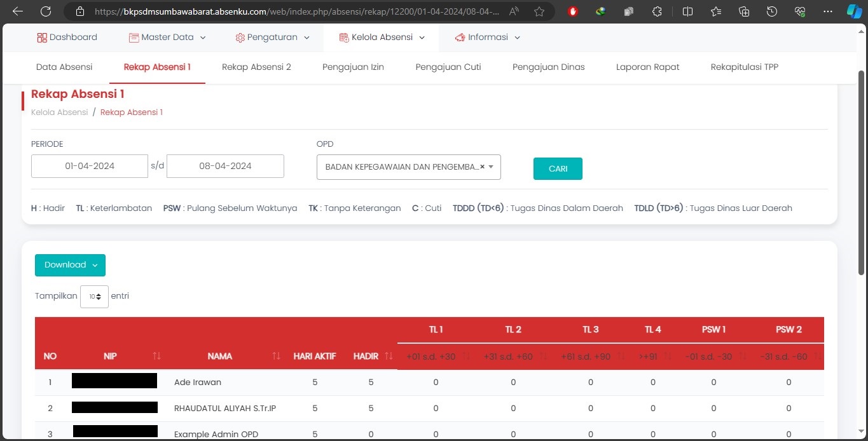
Task: Toggle split screen browser icon
Action: [687, 11]
